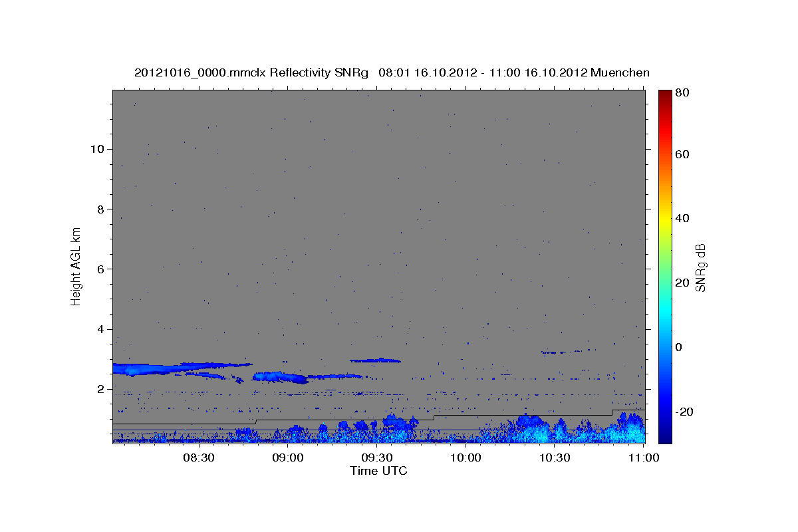Click the 10:30 time tick label
The width and height of the screenshot is (798, 532).
point(555,458)
